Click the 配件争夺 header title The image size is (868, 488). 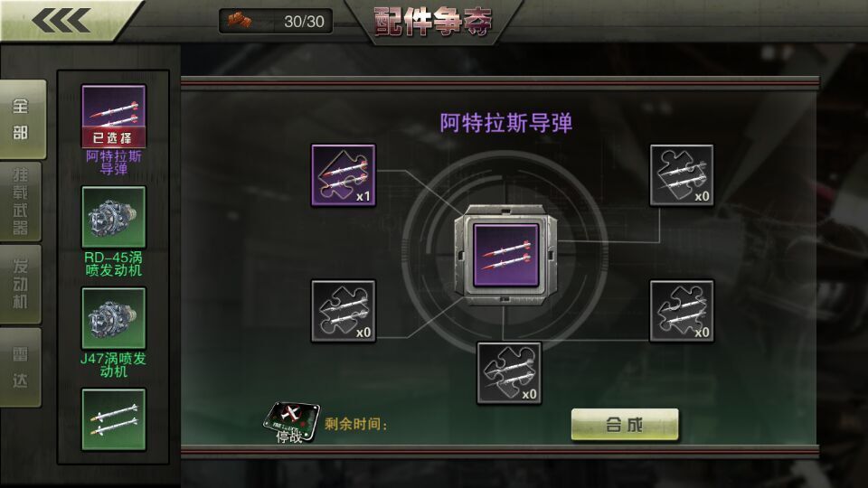pos(433,22)
